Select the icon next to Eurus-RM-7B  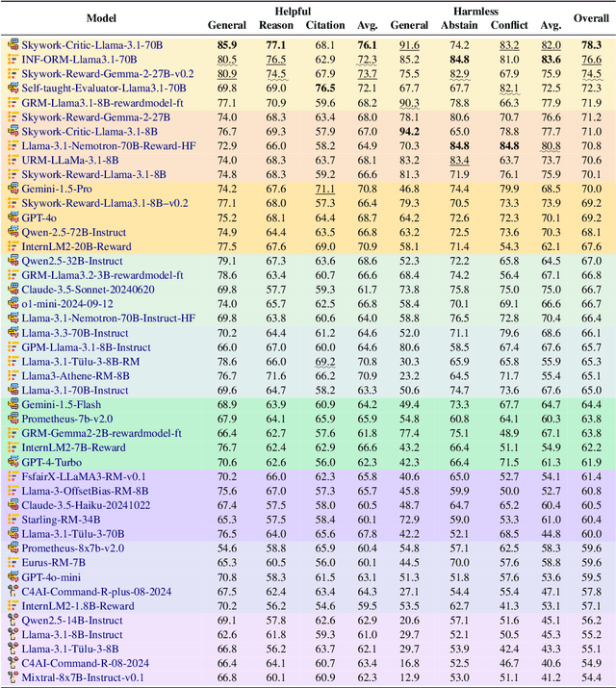point(13,563)
